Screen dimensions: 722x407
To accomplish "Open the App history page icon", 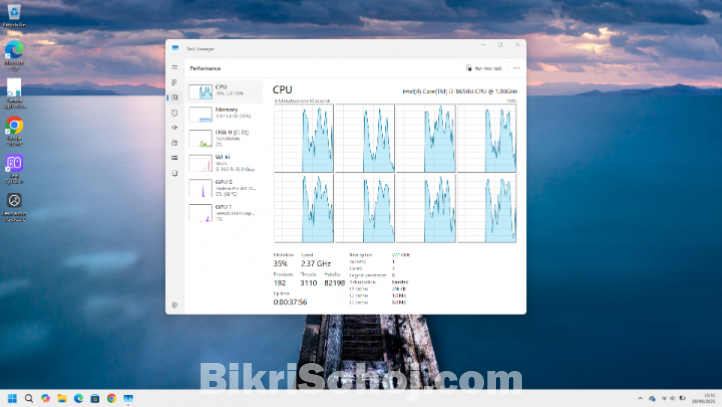I will [x=174, y=113].
